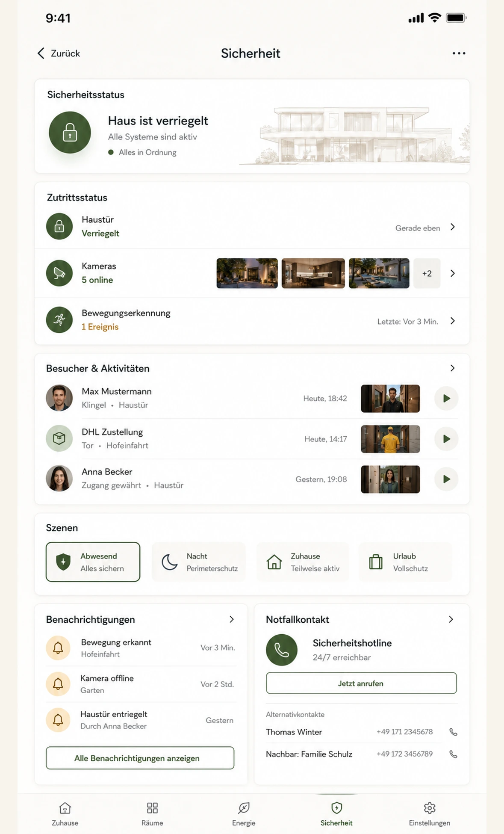Tap the house sketch illustration
This screenshot has height=834, width=504.
pyautogui.click(x=355, y=135)
